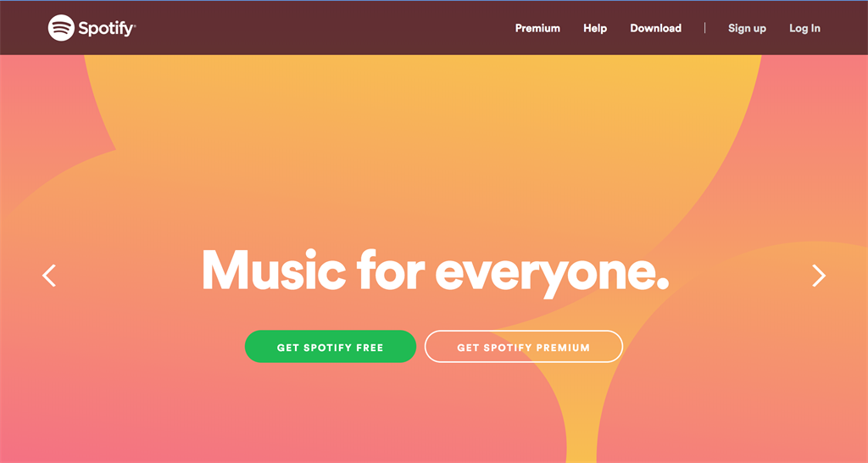Go to previous slide with left arrow

48,276
